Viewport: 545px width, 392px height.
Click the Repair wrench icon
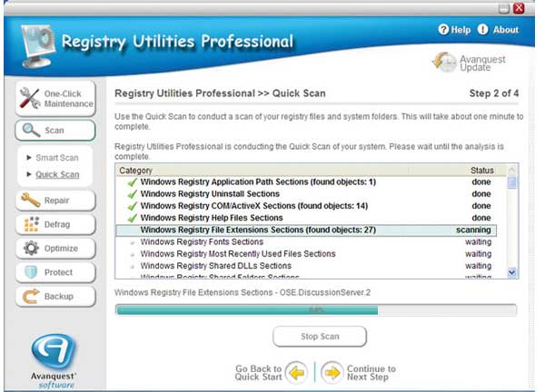click(x=31, y=200)
